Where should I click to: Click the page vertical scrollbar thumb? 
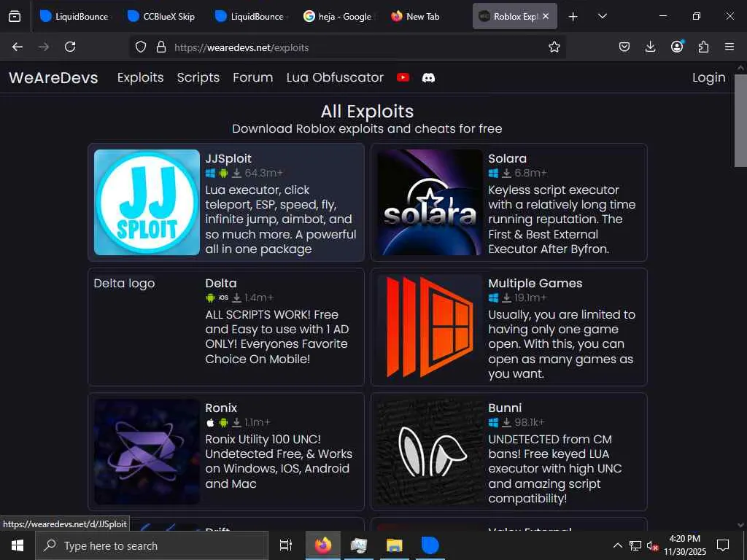click(x=740, y=120)
